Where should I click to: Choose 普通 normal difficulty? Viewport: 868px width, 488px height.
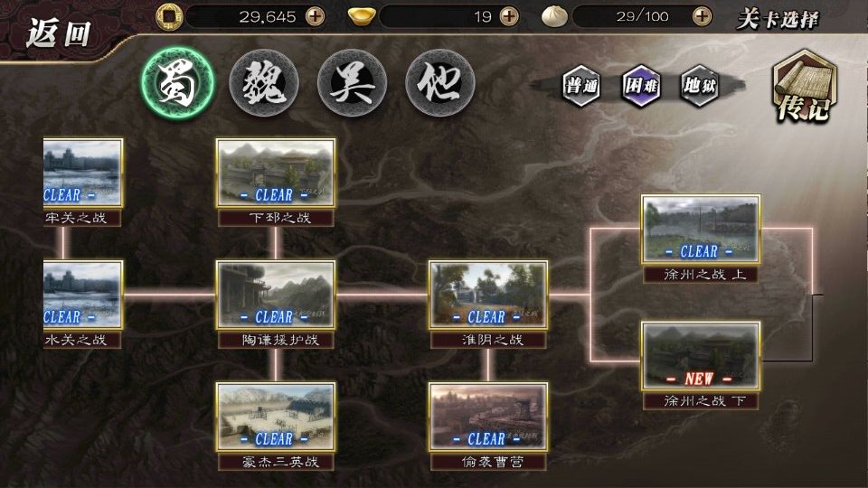[x=581, y=85]
